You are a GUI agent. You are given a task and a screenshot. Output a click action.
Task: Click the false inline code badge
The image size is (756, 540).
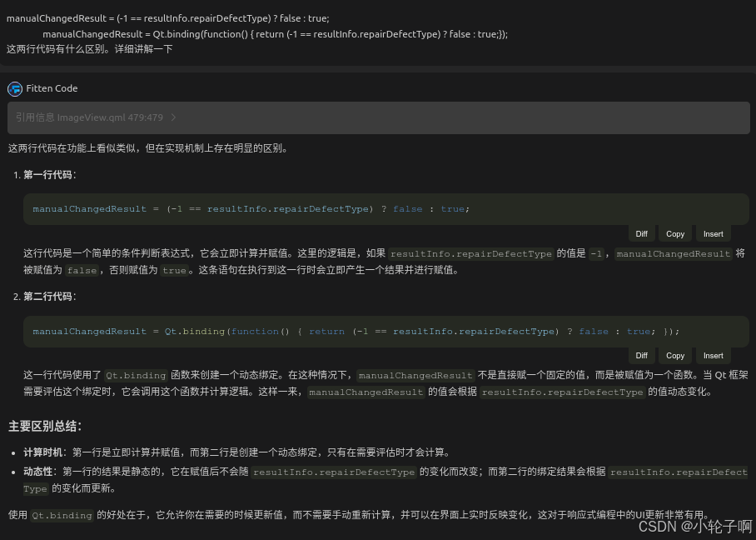pos(82,270)
